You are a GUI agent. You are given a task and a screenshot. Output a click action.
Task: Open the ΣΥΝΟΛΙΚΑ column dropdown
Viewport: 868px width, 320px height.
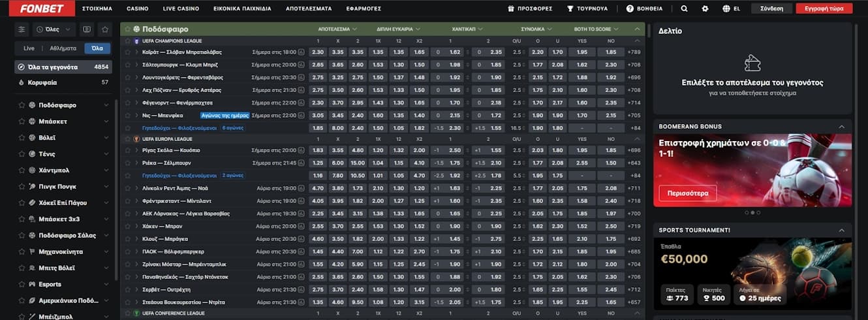click(536, 29)
